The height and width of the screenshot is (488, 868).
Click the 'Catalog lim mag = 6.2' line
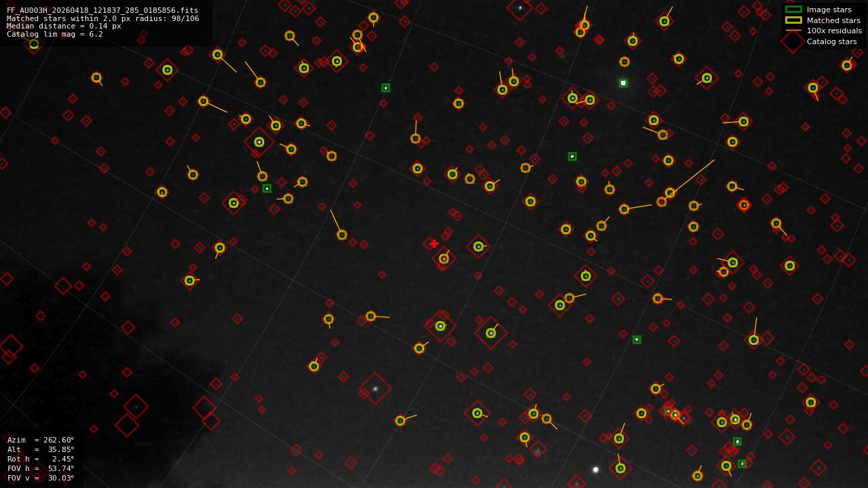pos(55,34)
